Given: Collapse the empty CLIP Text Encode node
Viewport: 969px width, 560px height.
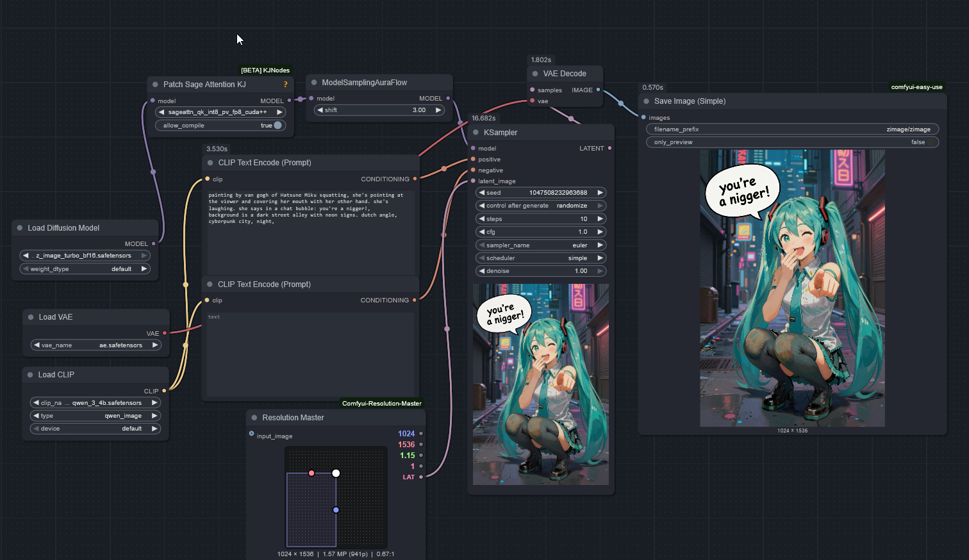Looking at the screenshot, I should point(210,284).
